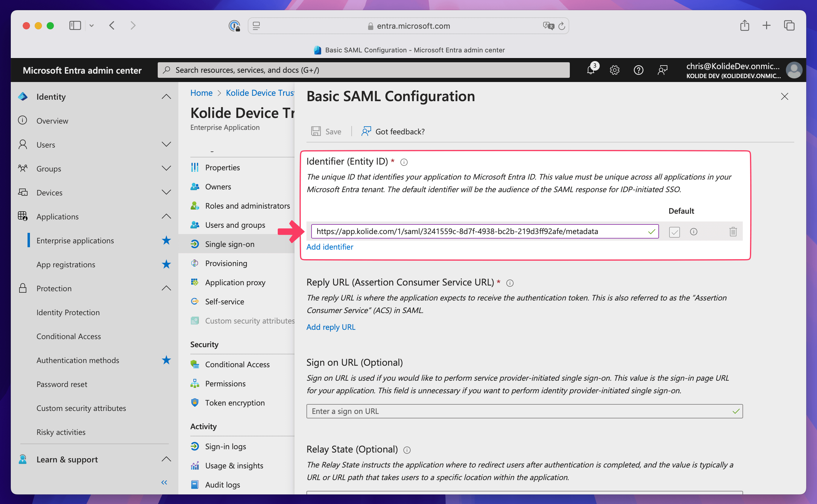Open the notifications bell icon

pos(590,70)
